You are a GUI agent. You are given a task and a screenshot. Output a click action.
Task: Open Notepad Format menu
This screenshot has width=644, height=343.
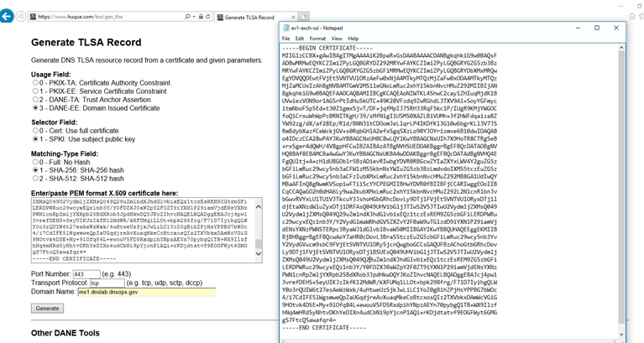click(317, 39)
